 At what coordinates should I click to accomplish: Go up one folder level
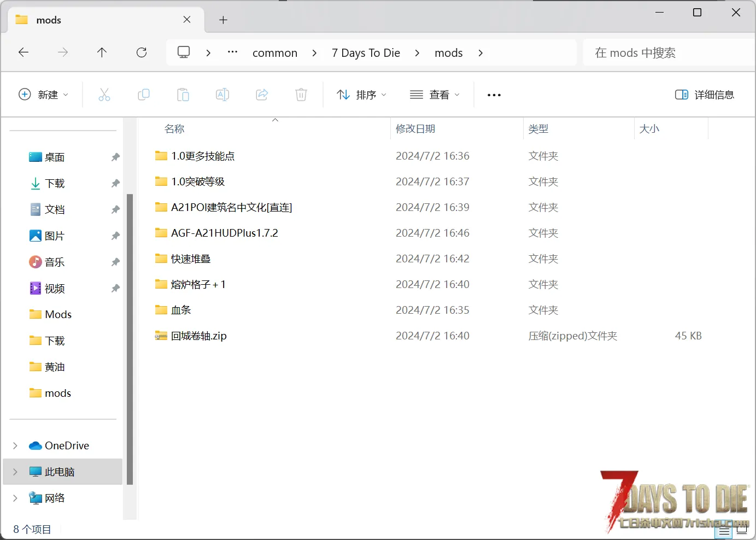(x=102, y=52)
